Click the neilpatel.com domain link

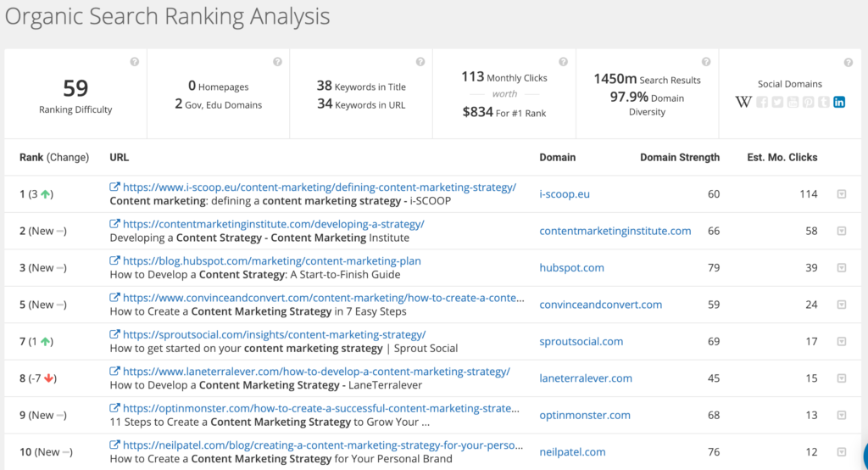[x=572, y=452]
